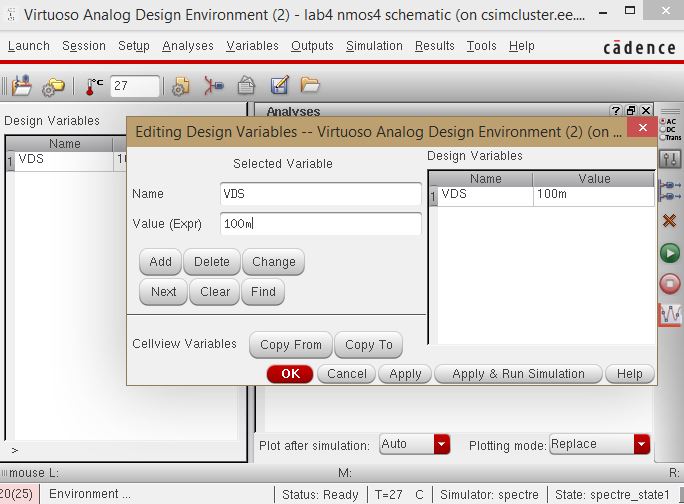
Task: Select VDS row in main Design Variables panel
Action: tap(66, 161)
